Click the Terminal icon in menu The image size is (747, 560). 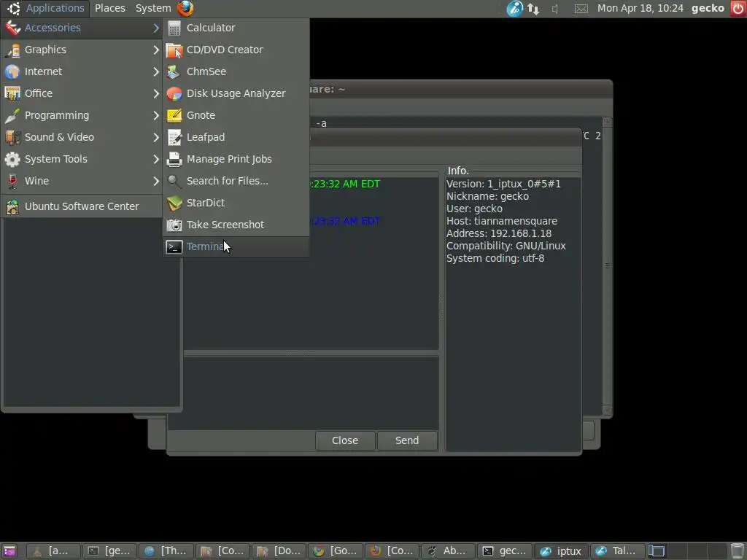(174, 246)
